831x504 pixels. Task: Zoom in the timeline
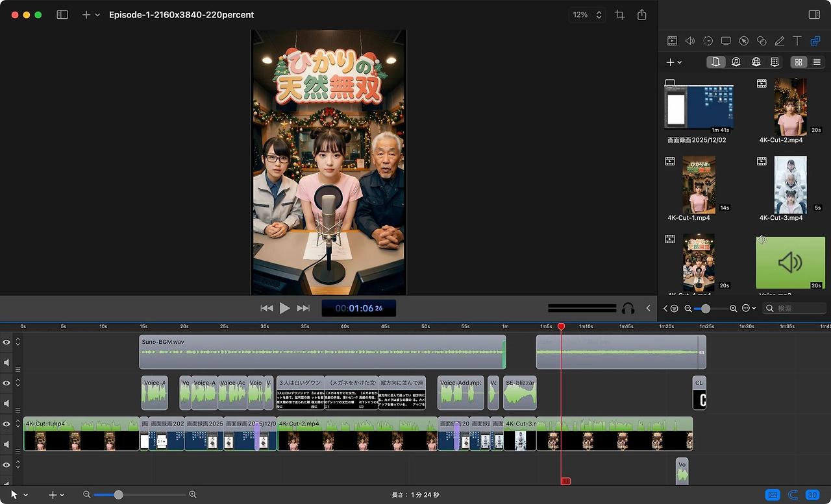(x=193, y=494)
